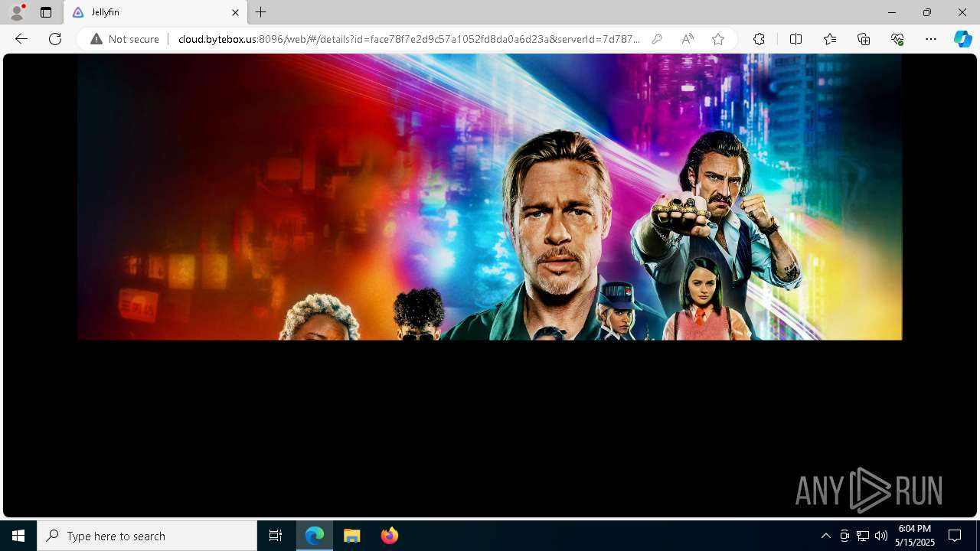Open the volume speaker icon
The height and width of the screenshot is (551, 980).
881,536
